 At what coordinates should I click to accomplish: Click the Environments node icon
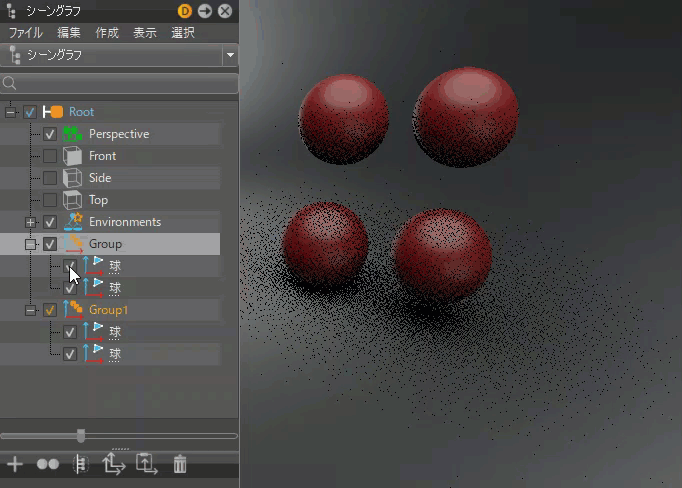tap(73, 222)
